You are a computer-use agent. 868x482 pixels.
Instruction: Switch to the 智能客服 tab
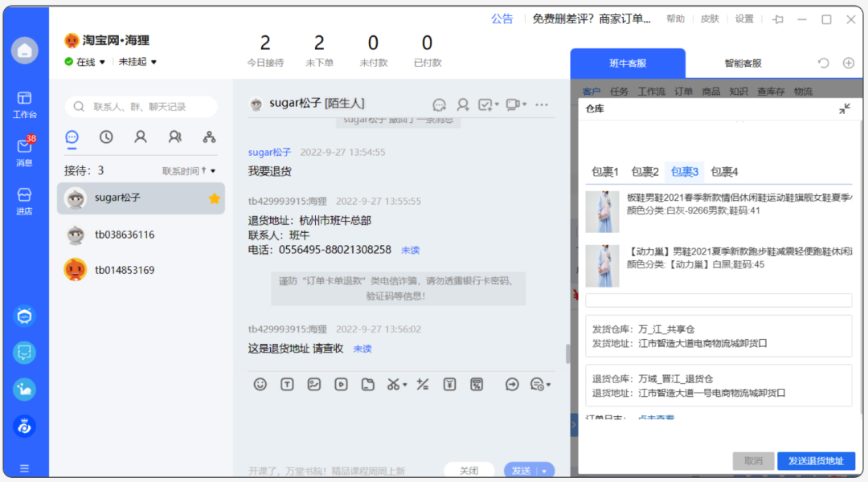coord(743,63)
